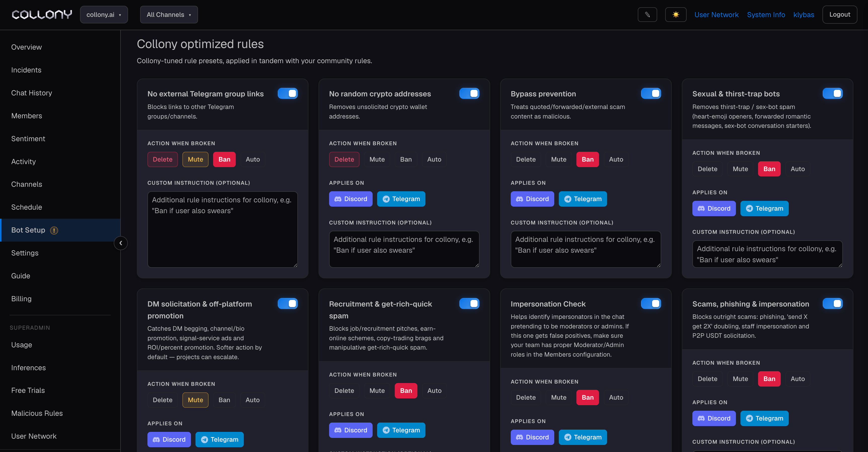Toggle Telegram for DM solicitation rule
Image resolution: width=868 pixels, height=452 pixels.
tap(219, 439)
